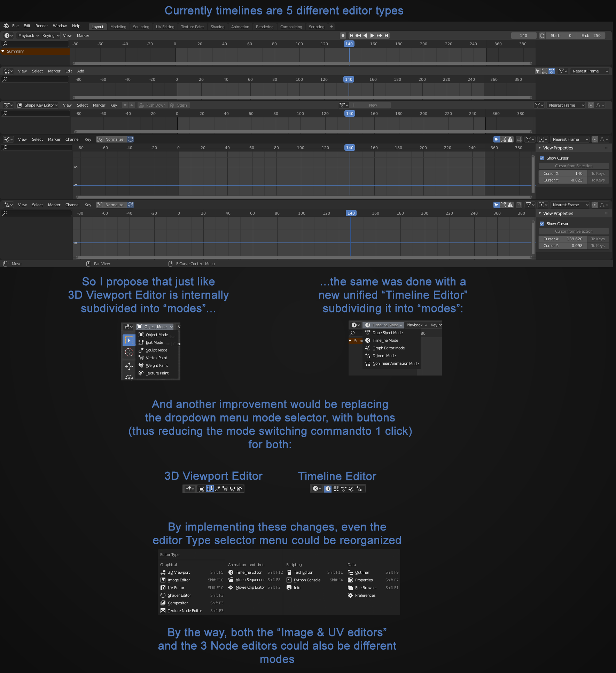Select the Move tool icon
Viewport: 616px width, 673px height.
[129, 366]
